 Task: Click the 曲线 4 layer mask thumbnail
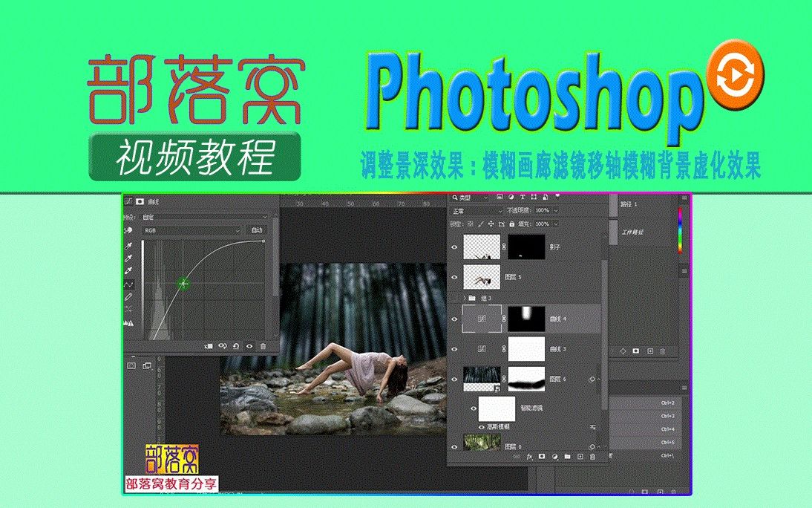[x=528, y=318]
